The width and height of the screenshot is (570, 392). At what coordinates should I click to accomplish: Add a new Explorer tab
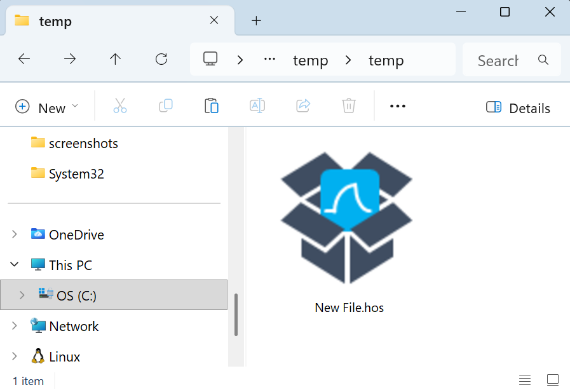pyautogui.click(x=256, y=20)
